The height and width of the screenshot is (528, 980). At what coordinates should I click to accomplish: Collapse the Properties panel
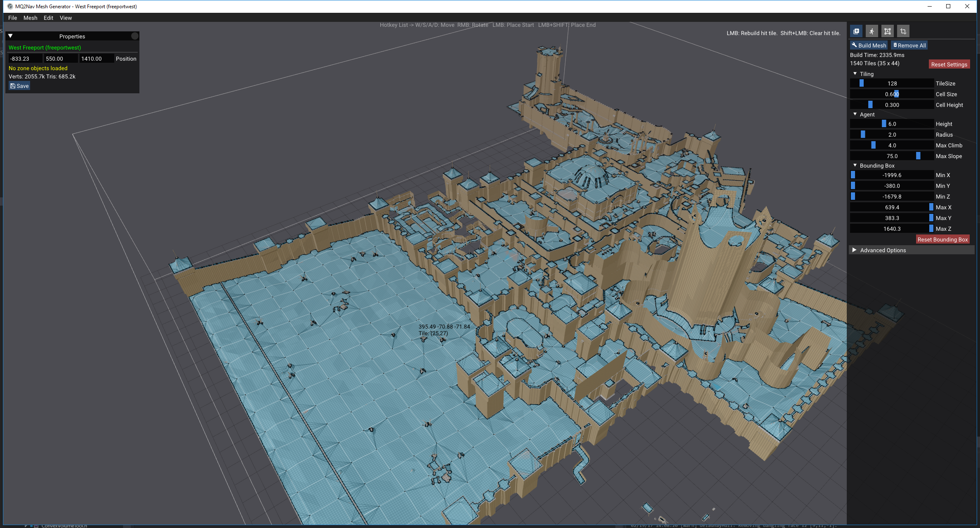(11, 36)
